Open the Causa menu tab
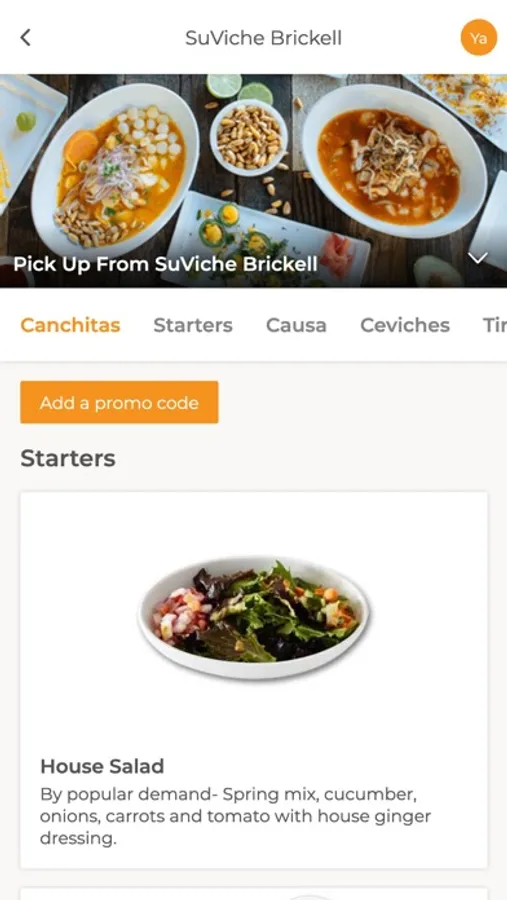Screen dimensions: 507x900 tap(296, 325)
